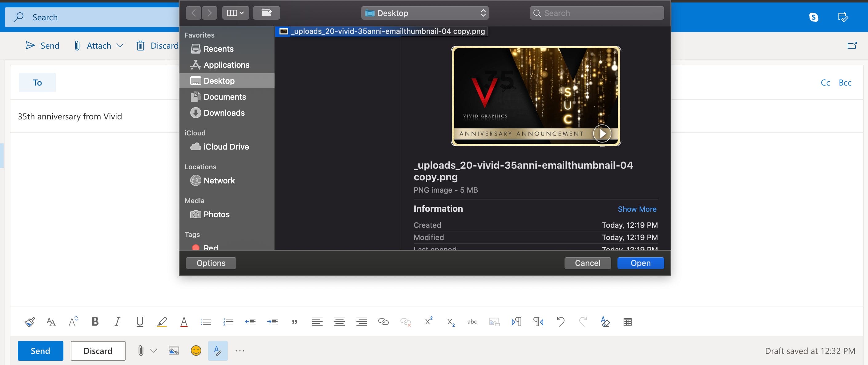Image resolution: width=868 pixels, height=365 pixels.
Task: Select Documents in the sidebar
Action: [224, 97]
